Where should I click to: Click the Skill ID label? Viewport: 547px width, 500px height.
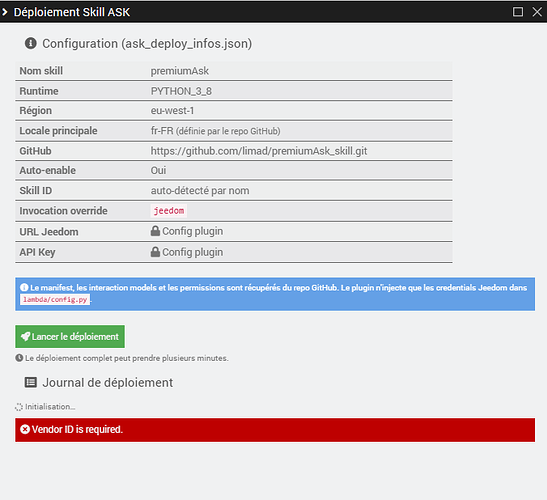click(36, 191)
